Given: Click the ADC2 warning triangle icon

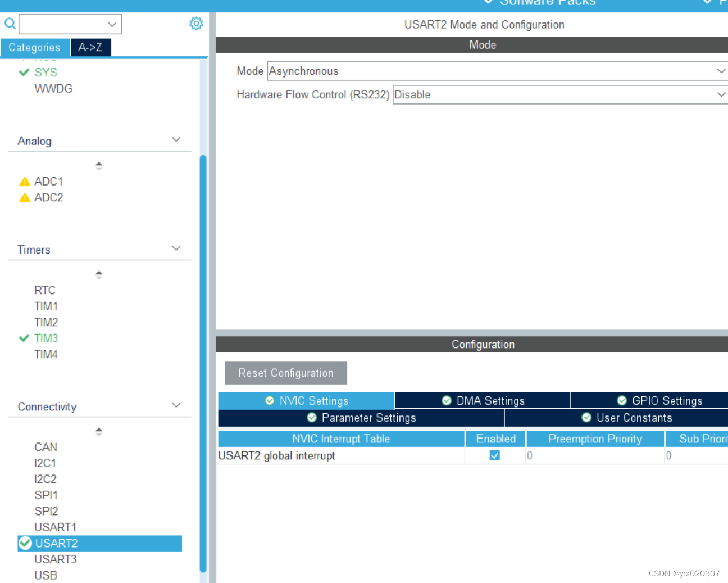Looking at the screenshot, I should (25, 198).
